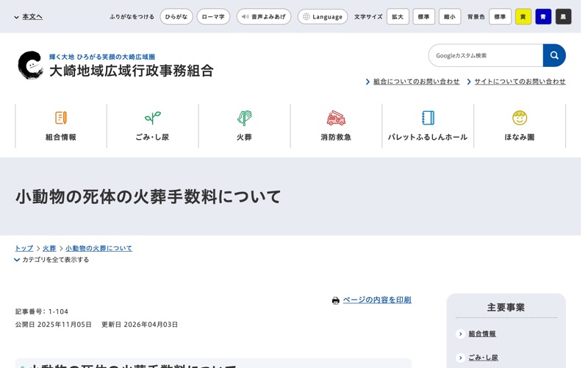Click site title 大崎地域広域行政事務組合
Image resolution: width=588 pixels, height=368 pixels.
click(132, 71)
